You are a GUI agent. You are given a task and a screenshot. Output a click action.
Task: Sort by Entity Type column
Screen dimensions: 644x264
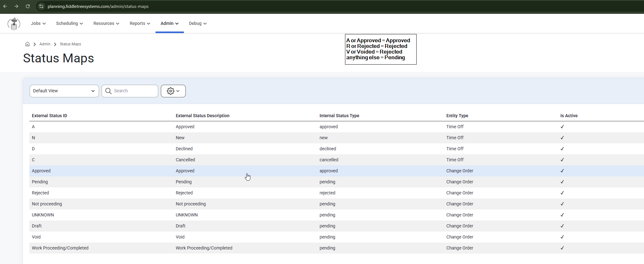pos(457,116)
